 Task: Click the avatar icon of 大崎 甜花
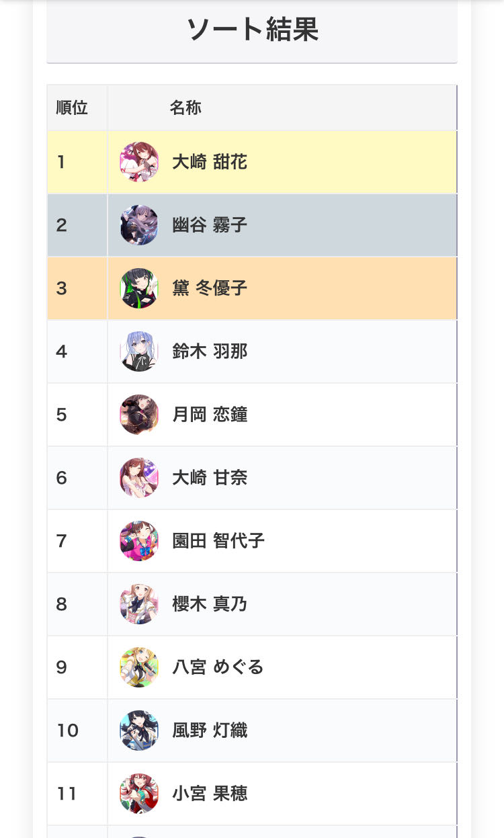(139, 162)
